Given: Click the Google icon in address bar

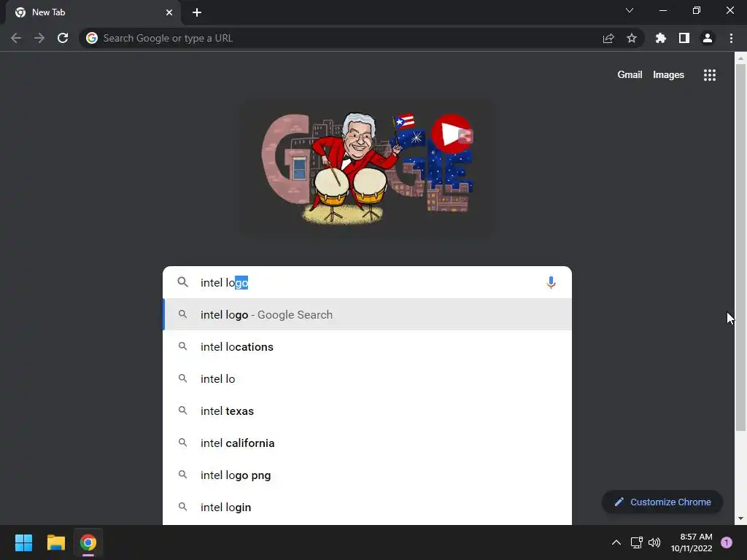Looking at the screenshot, I should (92, 38).
